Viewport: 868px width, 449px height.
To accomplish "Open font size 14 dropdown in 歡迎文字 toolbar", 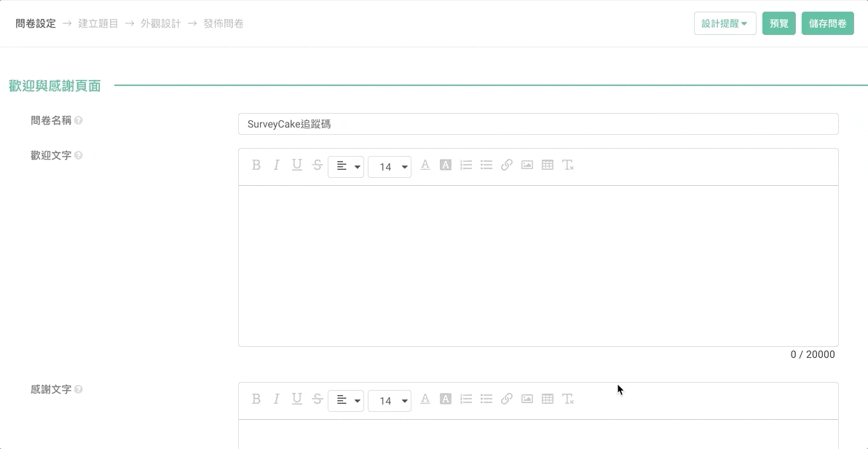I will [390, 166].
